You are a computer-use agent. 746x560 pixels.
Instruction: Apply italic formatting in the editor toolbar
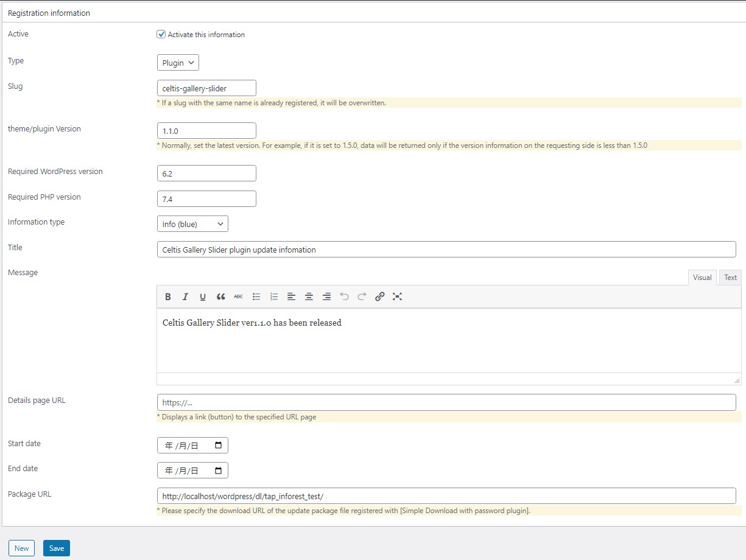point(185,296)
